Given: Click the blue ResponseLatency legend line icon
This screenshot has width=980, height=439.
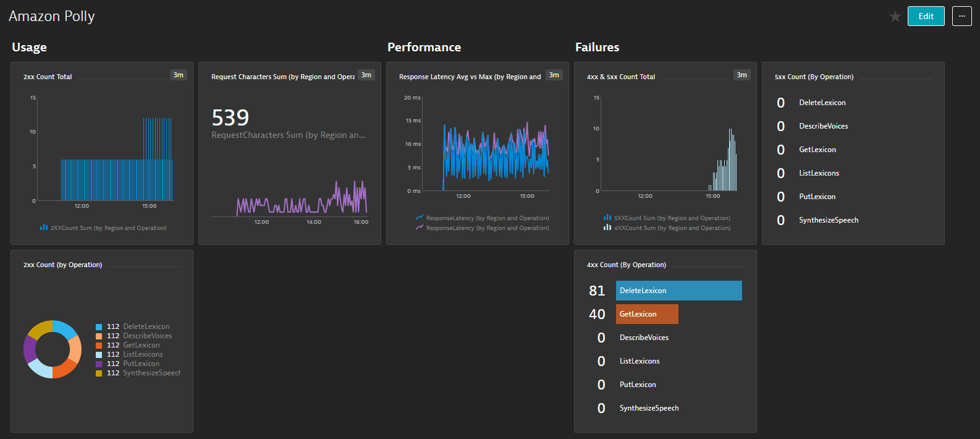Looking at the screenshot, I should pyautogui.click(x=420, y=218).
